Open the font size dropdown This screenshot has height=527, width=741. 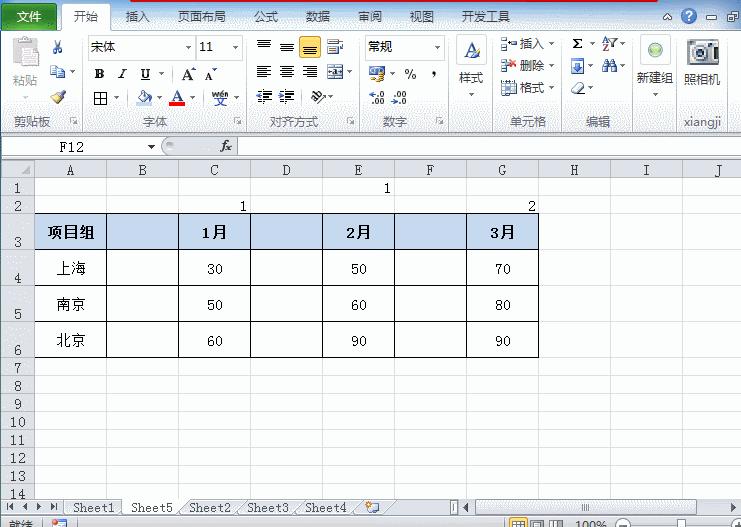coord(235,47)
